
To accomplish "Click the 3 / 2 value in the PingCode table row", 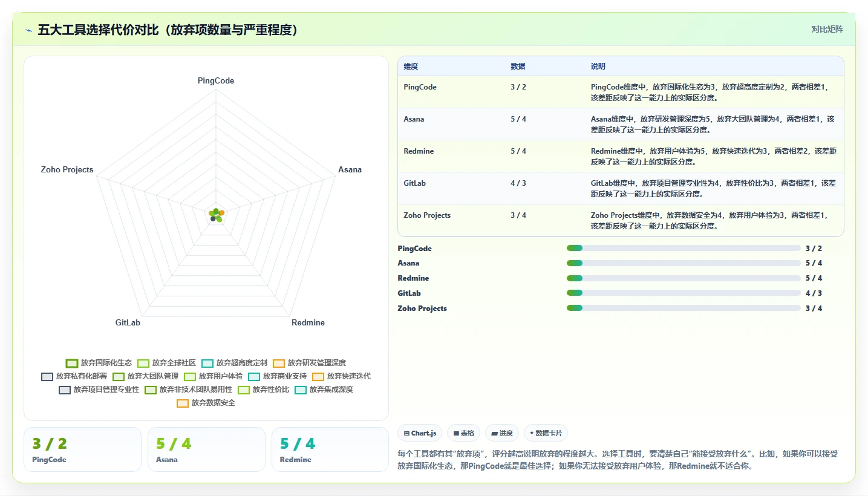I will point(518,87).
